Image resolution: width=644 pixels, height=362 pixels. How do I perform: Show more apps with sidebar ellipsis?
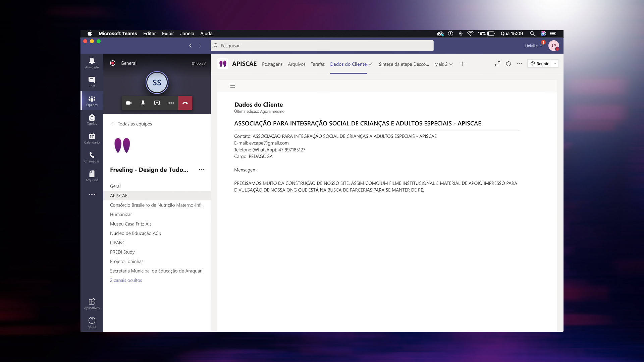coord(92,194)
